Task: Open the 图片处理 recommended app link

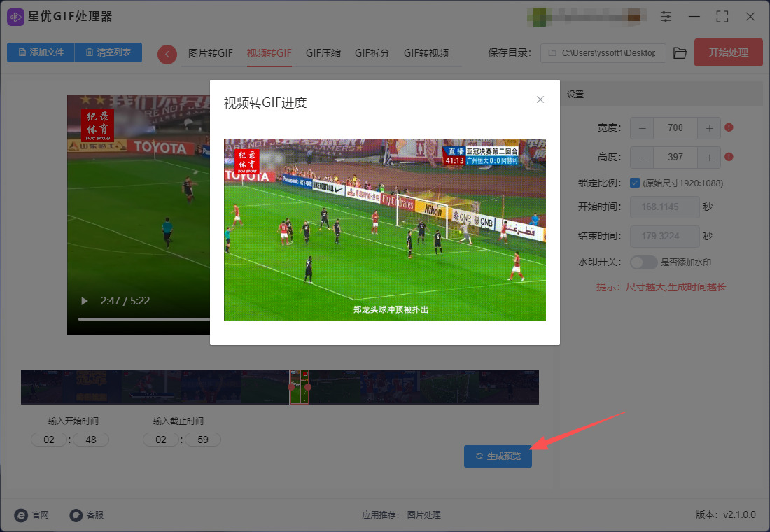Action: tap(423, 514)
